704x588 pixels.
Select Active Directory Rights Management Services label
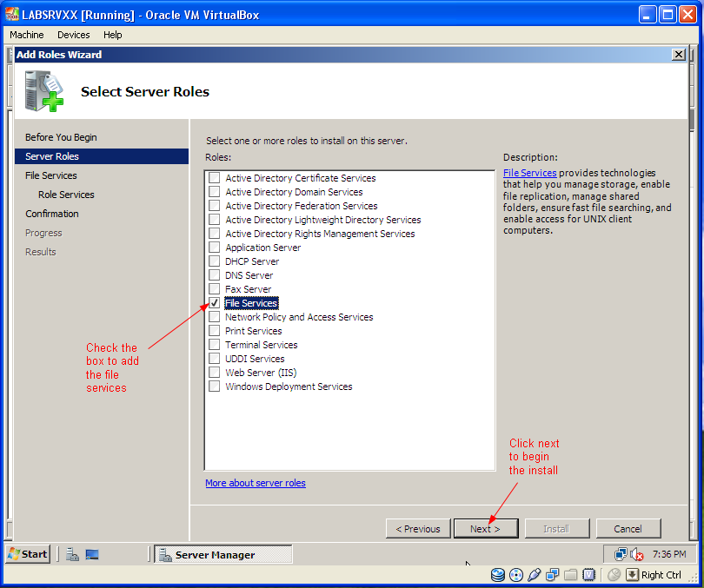(320, 234)
